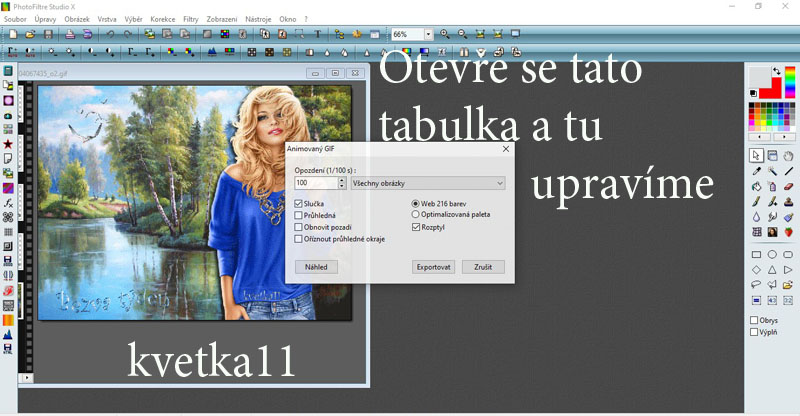
Task: Click the Histogram icon
Action: 212,52
